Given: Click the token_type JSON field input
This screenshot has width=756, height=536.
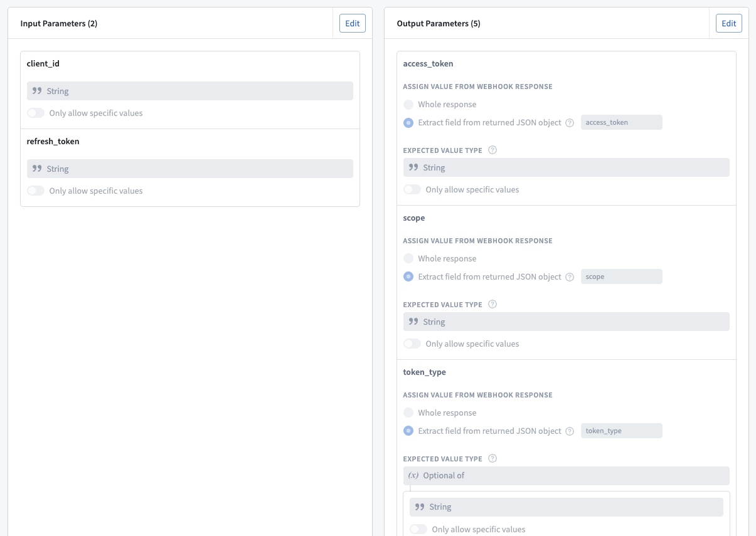Looking at the screenshot, I should (622, 431).
